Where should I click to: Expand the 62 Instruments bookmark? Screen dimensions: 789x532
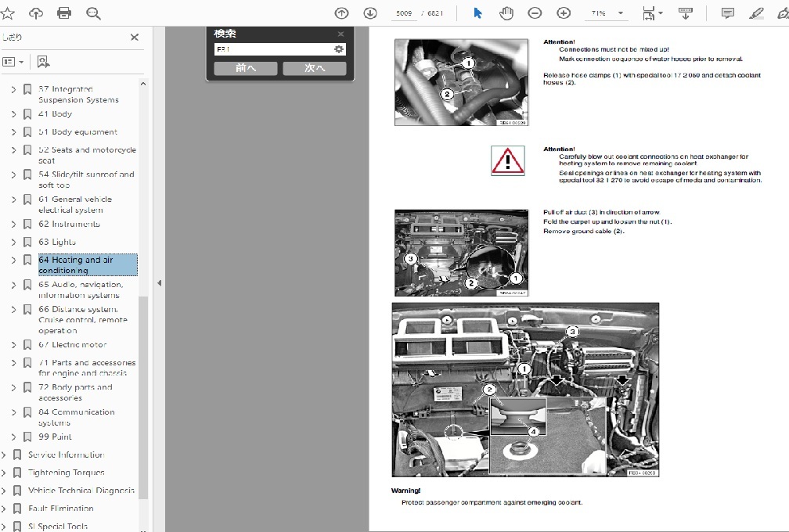tap(13, 225)
